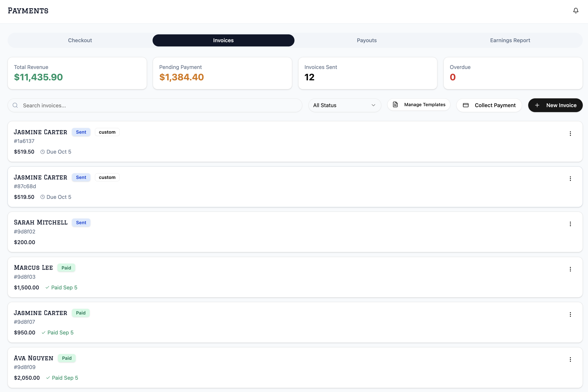588x392 pixels.
Task: Open the more options menu for invoice #87c68d
Action: click(570, 178)
